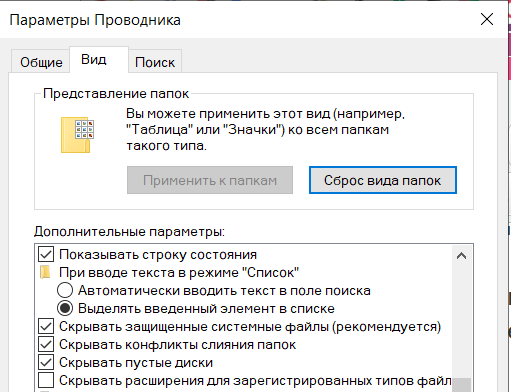The width and height of the screenshot is (511, 392).
Task: Click the Применить к папкам button
Action: (210, 180)
